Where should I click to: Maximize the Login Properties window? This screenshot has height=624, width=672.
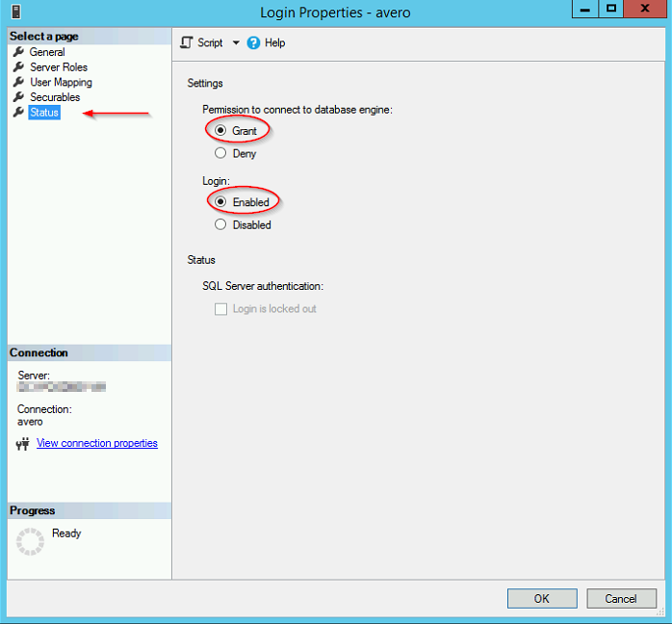pos(611,9)
